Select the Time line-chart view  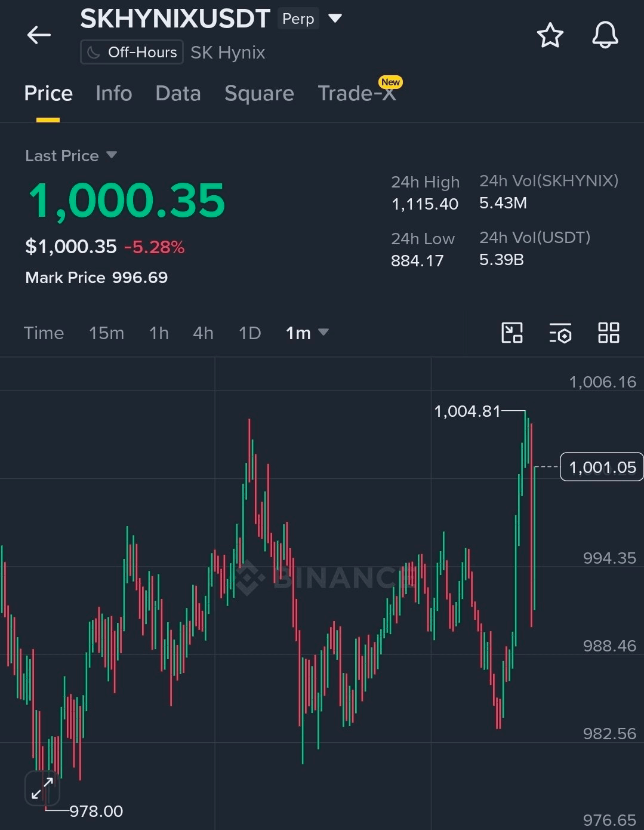pos(44,333)
